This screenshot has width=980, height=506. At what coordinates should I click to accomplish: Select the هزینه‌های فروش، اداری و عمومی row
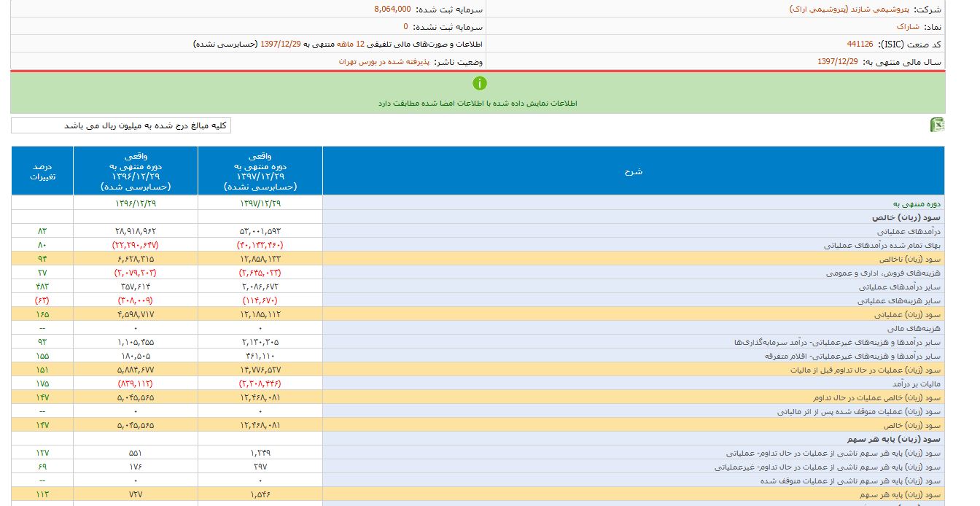[883, 273]
